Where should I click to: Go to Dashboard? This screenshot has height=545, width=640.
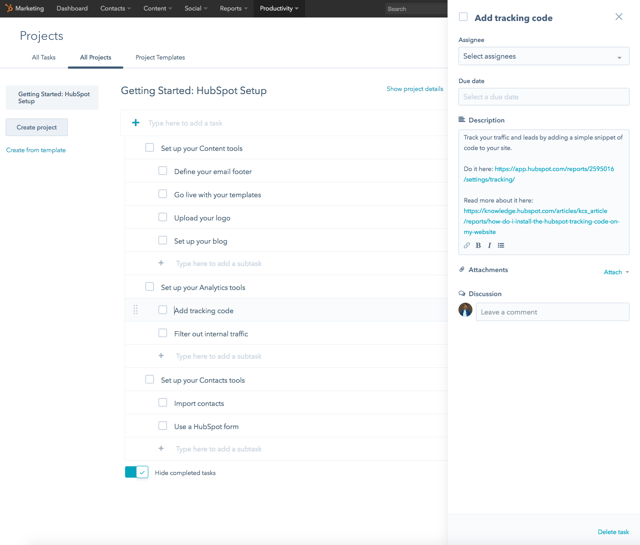click(72, 9)
